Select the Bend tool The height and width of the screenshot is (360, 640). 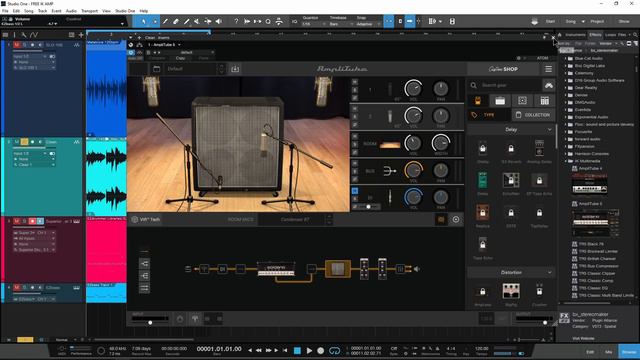coord(208,21)
